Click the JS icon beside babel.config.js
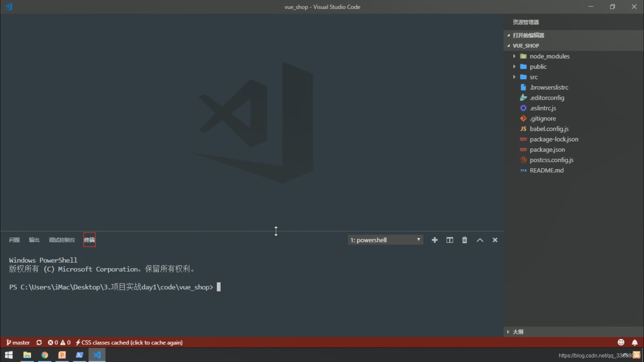Image resolution: width=644 pixels, height=362 pixels. (x=523, y=129)
